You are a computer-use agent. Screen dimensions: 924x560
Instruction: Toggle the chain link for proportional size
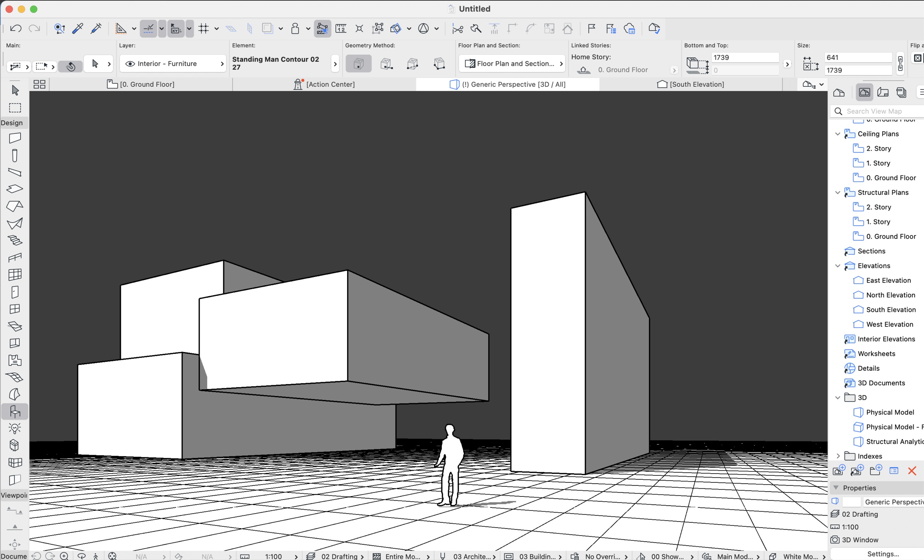(x=900, y=64)
